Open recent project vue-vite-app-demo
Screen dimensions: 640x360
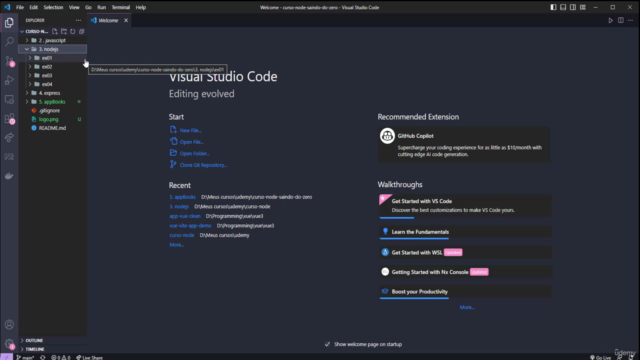click(x=190, y=225)
